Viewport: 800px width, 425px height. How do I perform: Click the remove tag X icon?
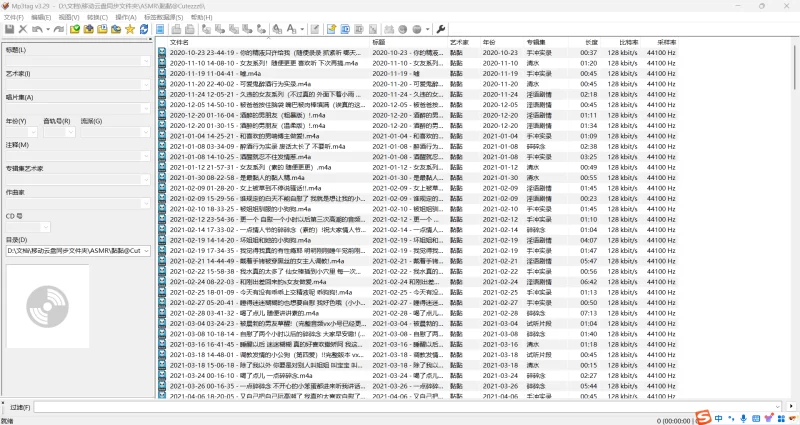click(x=24, y=30)
